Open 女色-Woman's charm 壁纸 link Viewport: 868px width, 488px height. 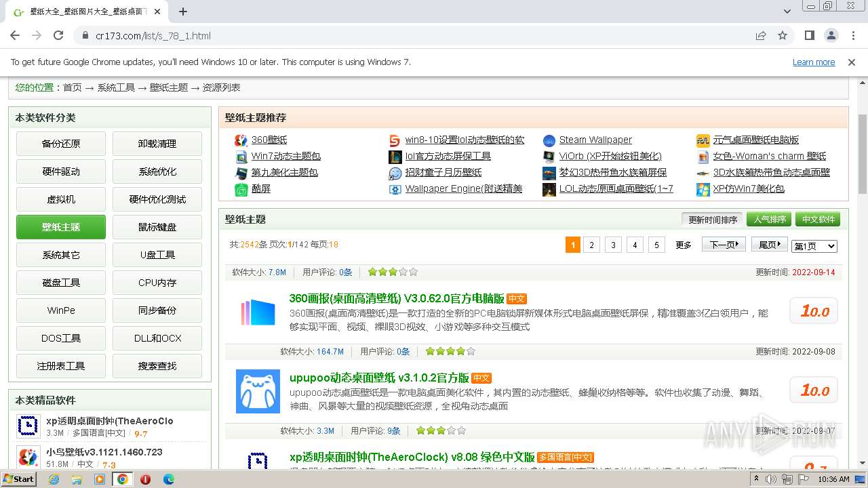tap(770, 157)
